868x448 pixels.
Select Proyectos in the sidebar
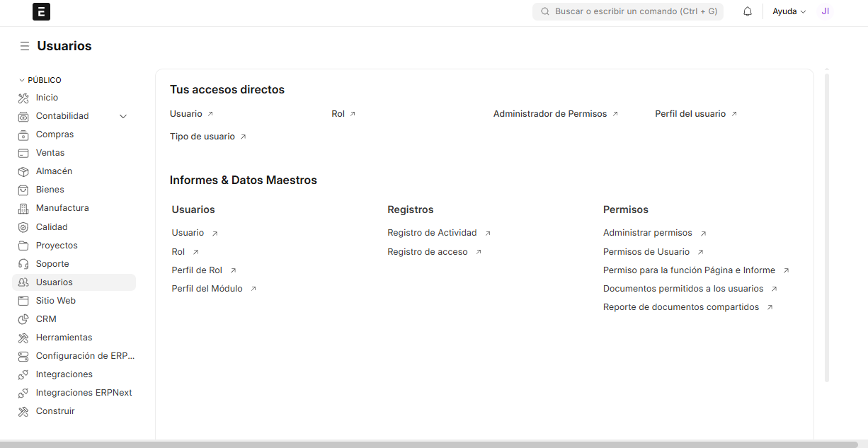(x=57, y=246)
